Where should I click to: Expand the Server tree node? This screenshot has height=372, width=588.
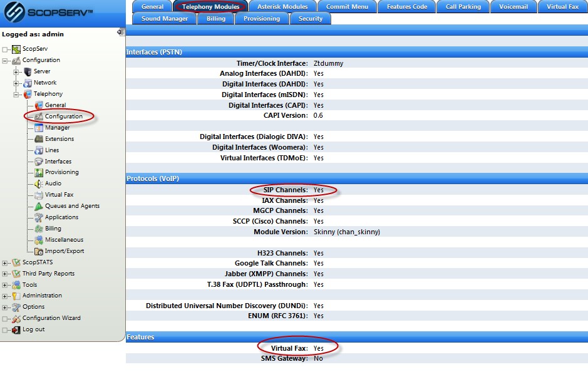(16, 71)
